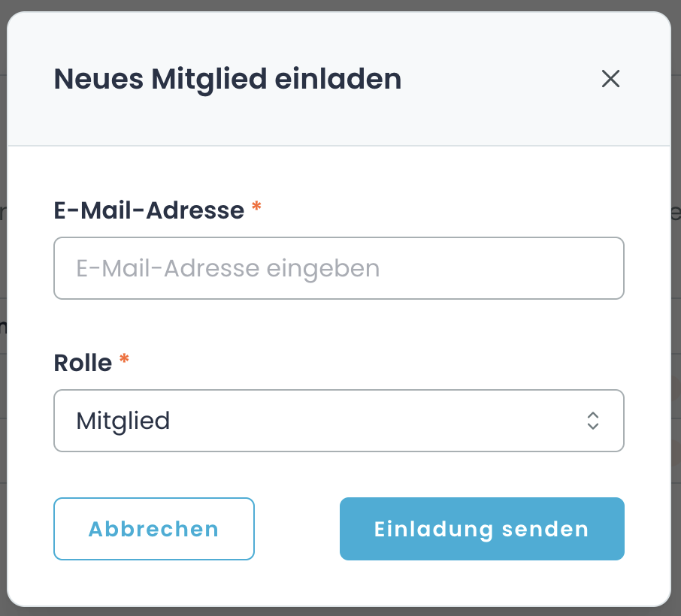Expand the role selector showing 'Mitglied'
The image size is (681, 616).
pos(338,421)
